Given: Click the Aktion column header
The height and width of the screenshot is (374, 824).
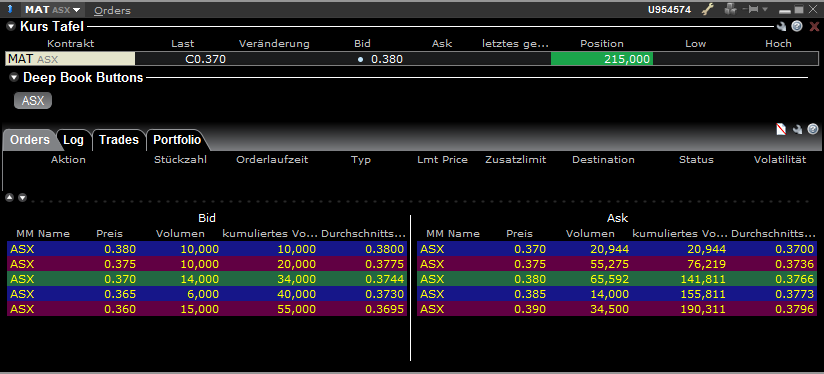Looking at the screenshot, I should coord(68,160).
